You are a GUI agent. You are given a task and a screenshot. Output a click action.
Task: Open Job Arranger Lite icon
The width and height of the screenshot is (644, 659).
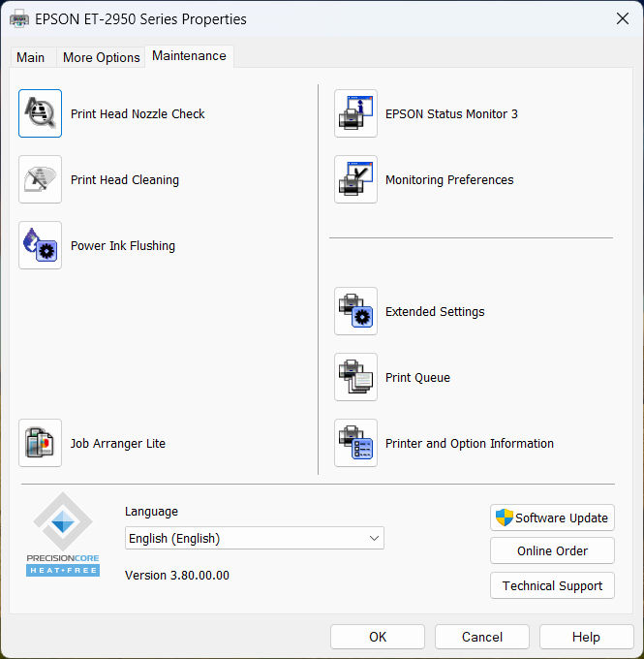40,444
